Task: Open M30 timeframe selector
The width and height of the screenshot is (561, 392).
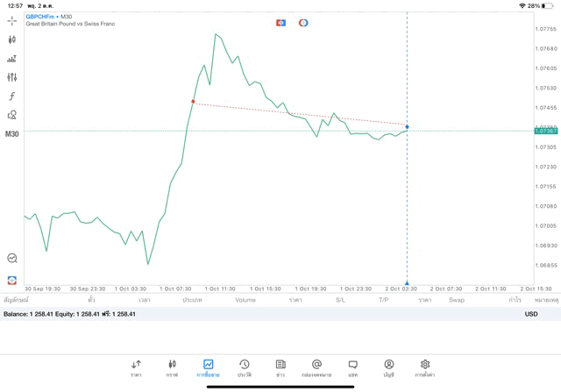Action: click(11, 134)
